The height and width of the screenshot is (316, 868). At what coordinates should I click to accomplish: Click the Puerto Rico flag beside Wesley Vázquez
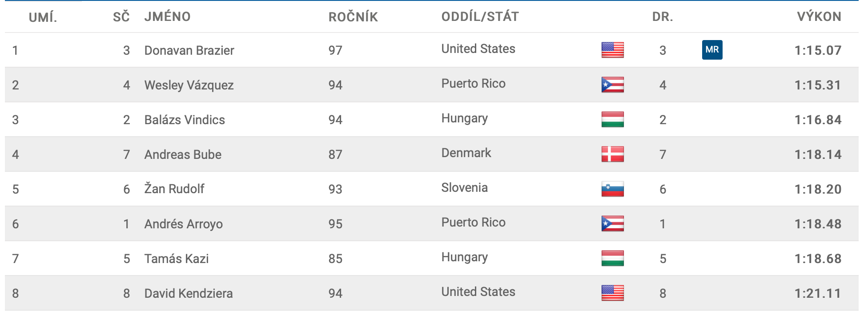pyautogui.click(x=612, y=85)
